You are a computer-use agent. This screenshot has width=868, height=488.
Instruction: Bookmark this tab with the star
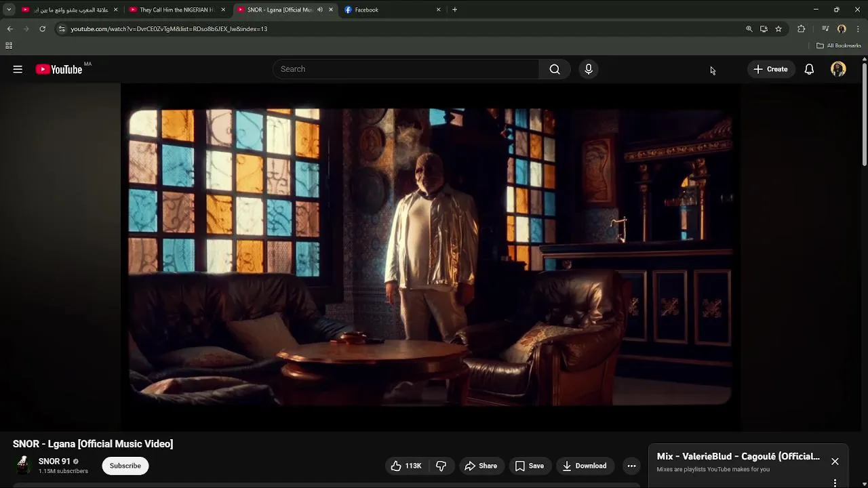778,29
